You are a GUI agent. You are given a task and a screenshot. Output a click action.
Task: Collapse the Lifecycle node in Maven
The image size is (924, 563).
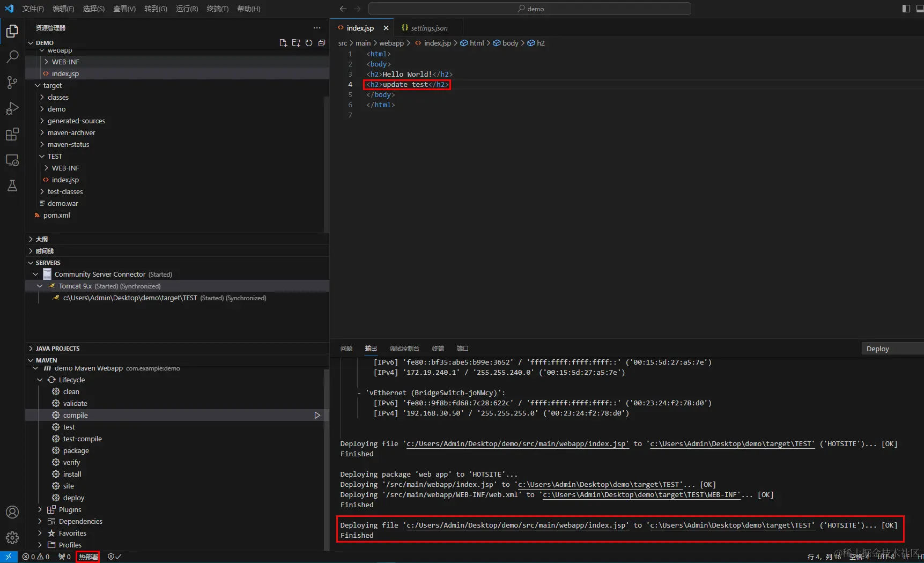pos(40,380)
